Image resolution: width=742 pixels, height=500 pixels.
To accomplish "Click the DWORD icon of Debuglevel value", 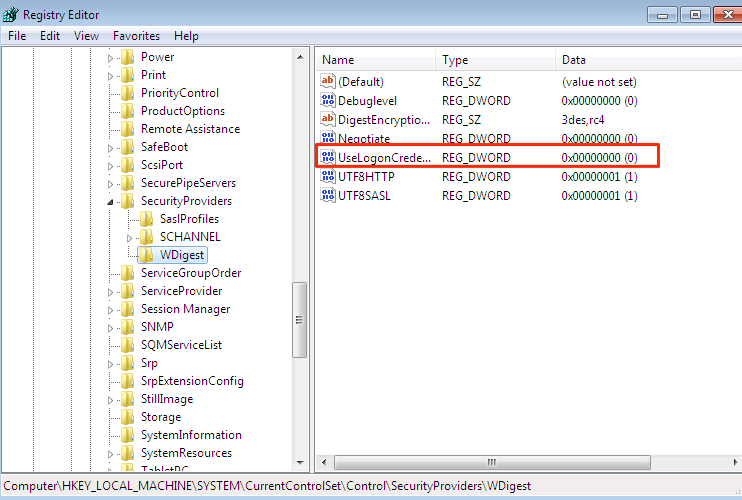I will [x=327, y=100].
